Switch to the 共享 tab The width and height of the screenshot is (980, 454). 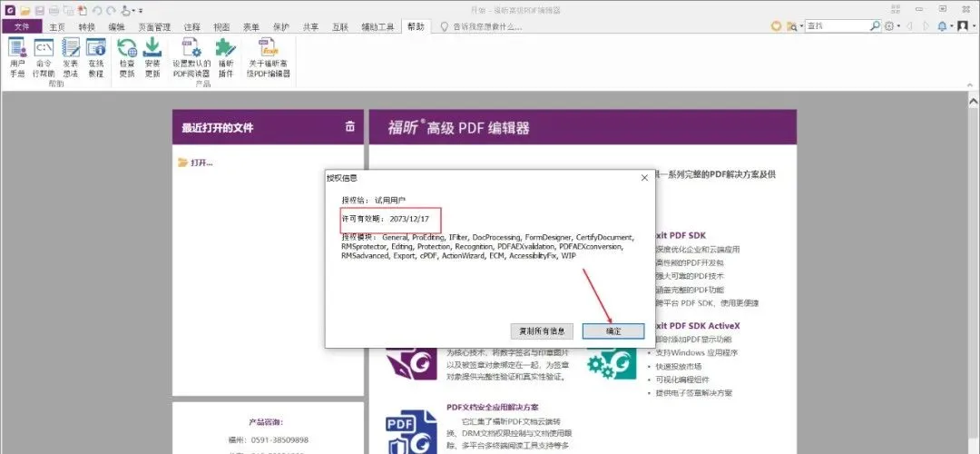pos(310,27)
